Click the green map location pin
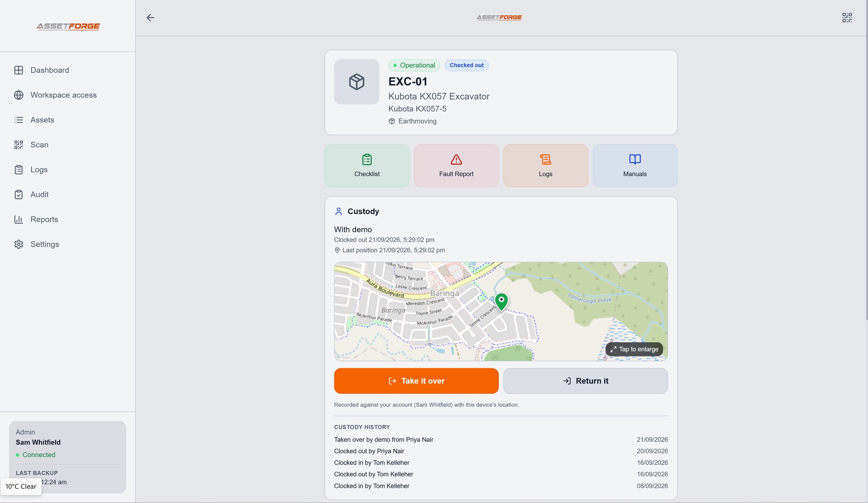 (501, 301)
